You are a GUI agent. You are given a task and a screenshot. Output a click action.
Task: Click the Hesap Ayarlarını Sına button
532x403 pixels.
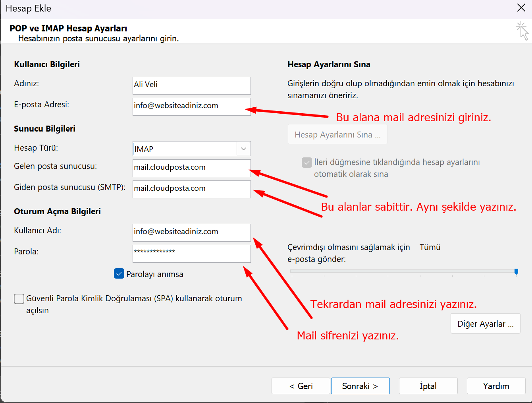[337, 134]
